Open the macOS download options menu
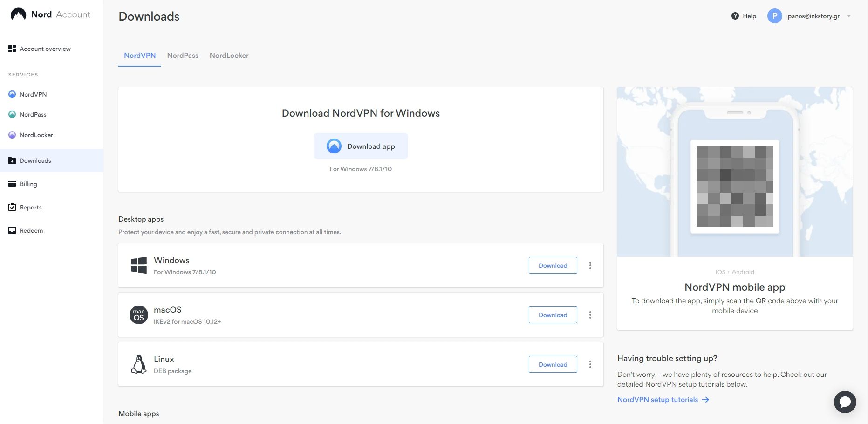This screenshot has width=868, height=424. tap(590, 315)
